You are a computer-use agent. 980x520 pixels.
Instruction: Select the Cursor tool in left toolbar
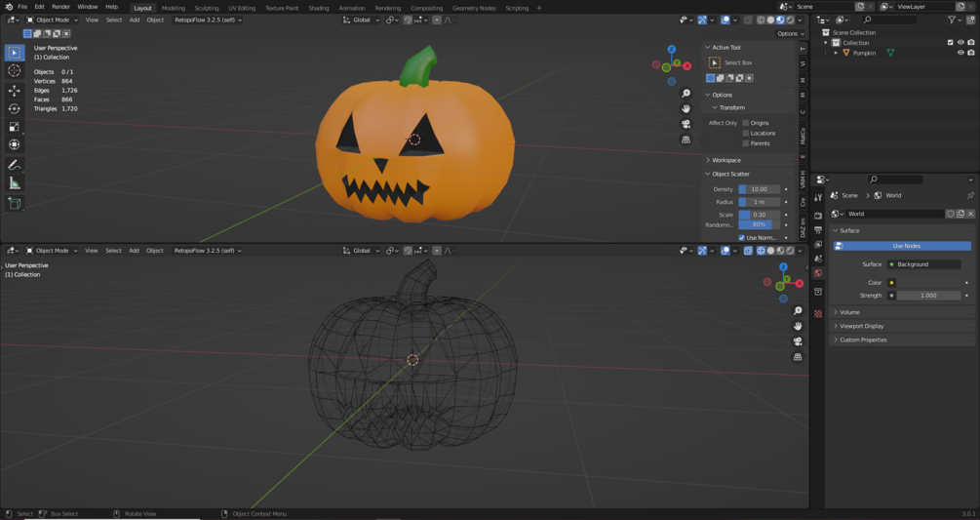pos(14,70)
